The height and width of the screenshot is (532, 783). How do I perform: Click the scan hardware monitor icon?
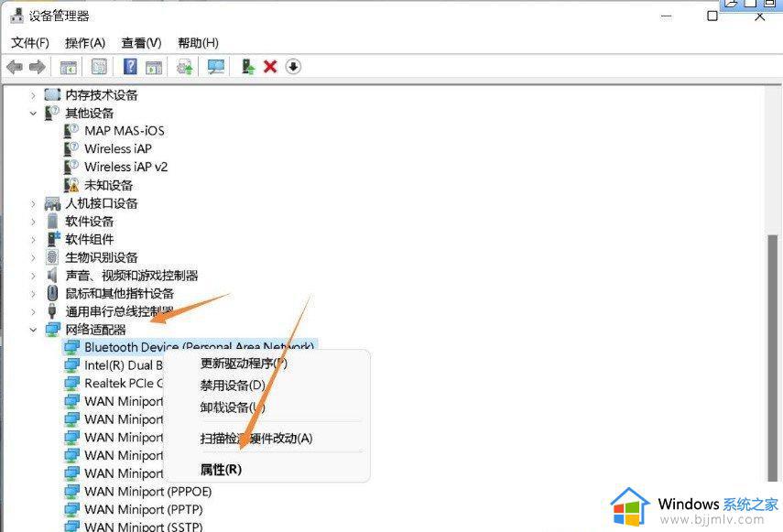point(216,67)
